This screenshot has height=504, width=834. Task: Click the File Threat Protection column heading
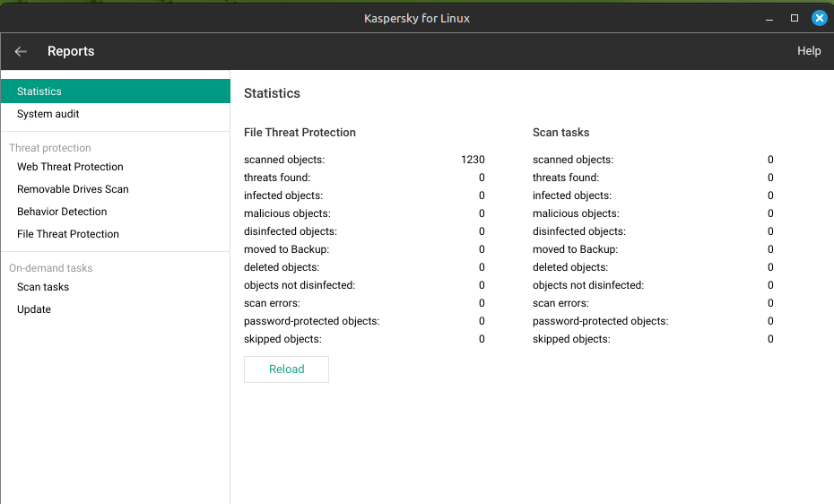click(300, 132)
